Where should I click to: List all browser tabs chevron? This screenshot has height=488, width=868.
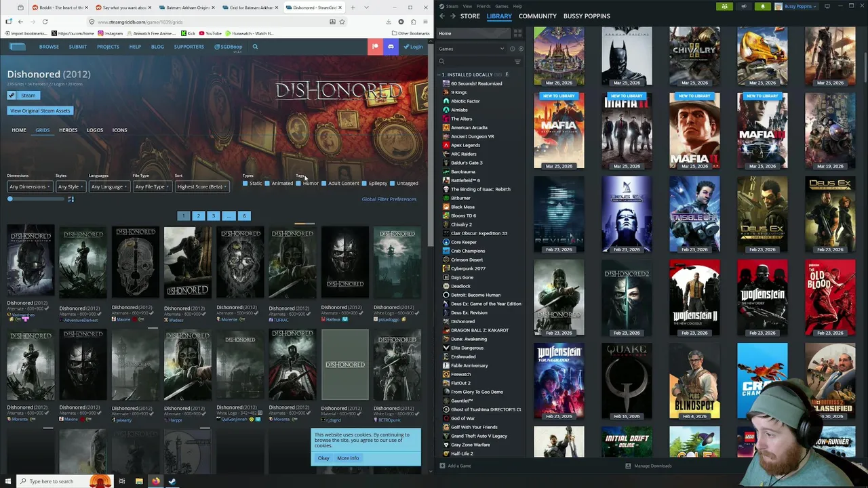[x=366, y=7]
